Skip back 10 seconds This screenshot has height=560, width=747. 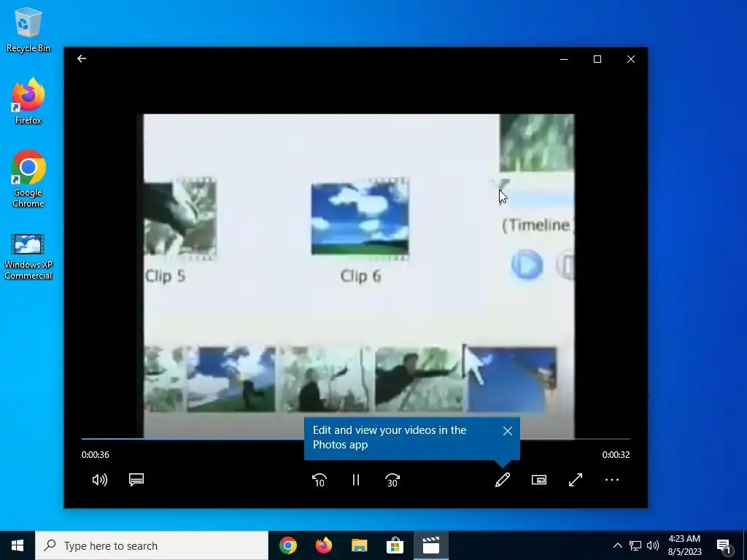(320, 480)
